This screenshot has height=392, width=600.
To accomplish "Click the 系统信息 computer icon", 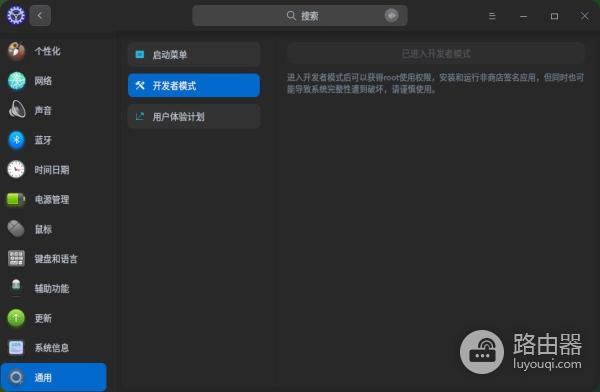I will [16, 348].
